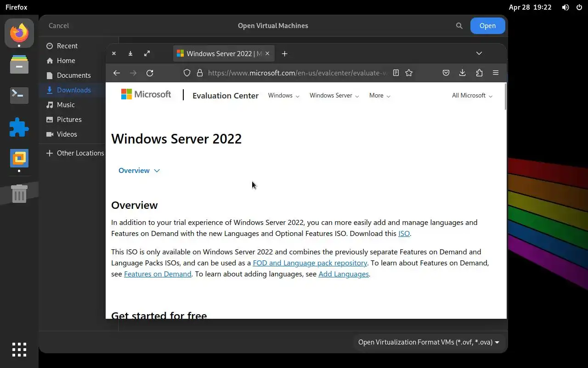Click the Microsoft logo
Viewport: 588px width, 368px height.
[146, 94]
